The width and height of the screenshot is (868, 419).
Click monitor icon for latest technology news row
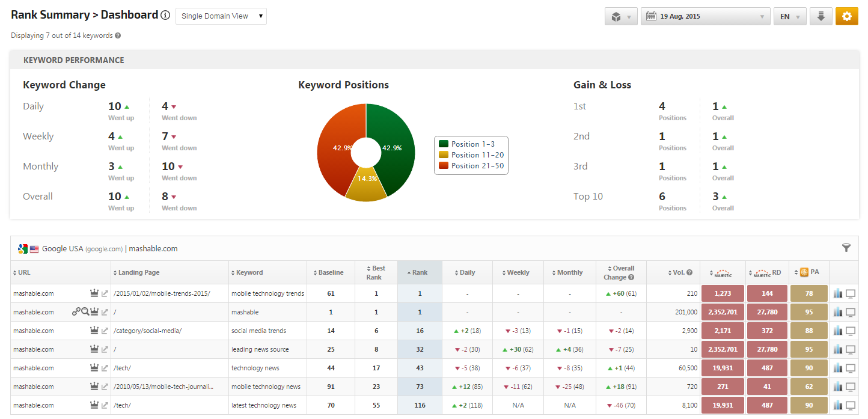[851, 405]
